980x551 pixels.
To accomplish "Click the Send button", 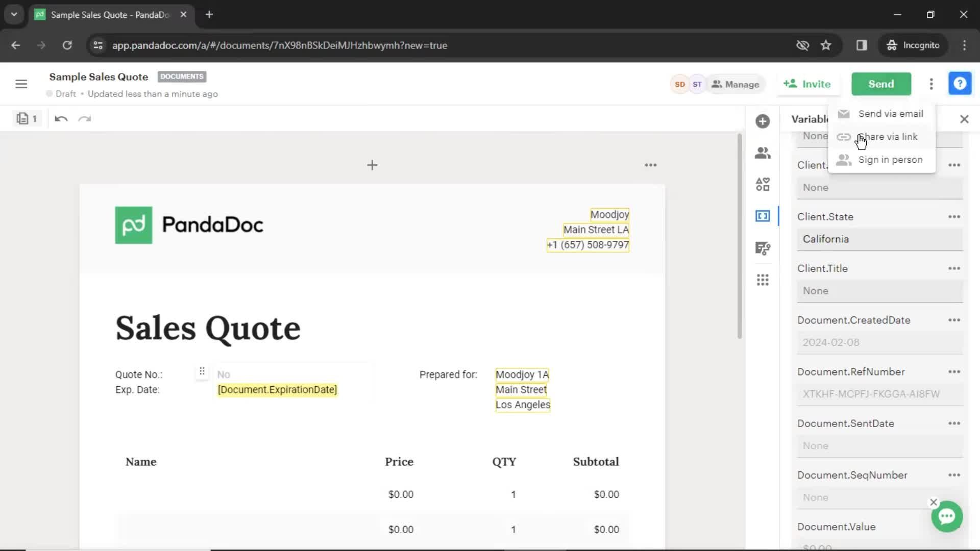I will coord(881,84).
